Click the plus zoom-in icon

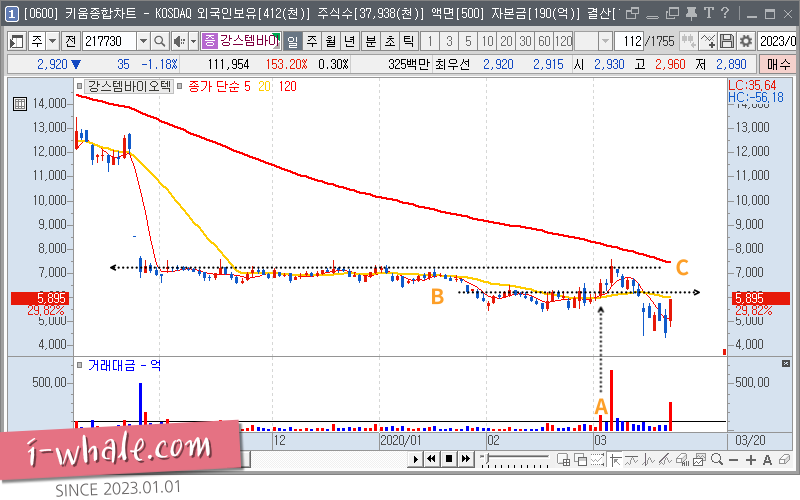pyautogui.click(x=751, y=460)
